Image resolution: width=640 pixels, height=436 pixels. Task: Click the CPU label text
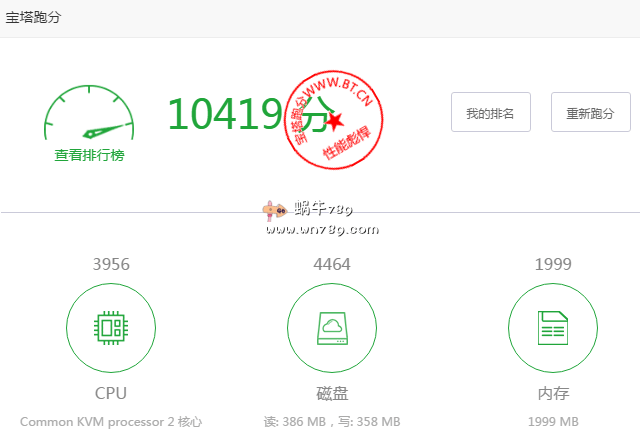tap(111, 394)
